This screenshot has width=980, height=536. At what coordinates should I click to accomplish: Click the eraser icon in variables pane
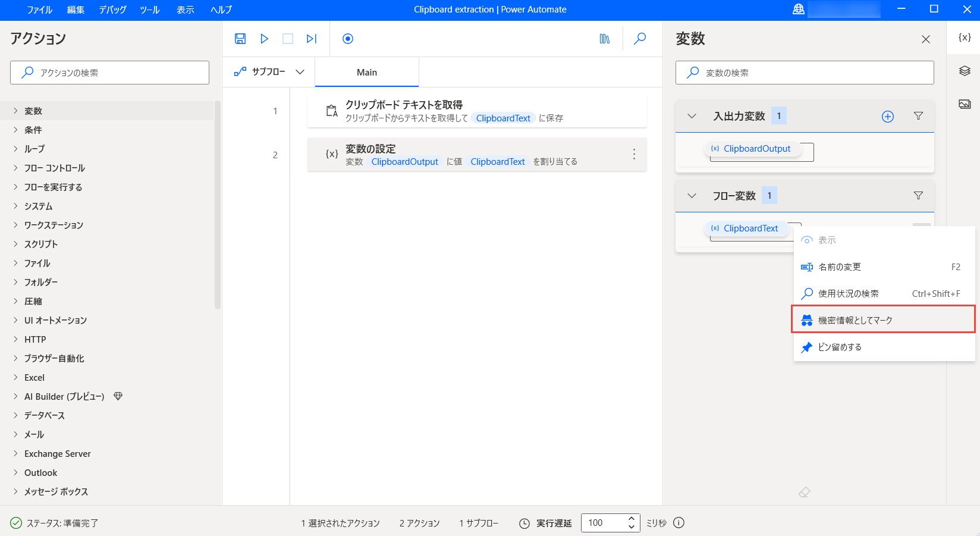click(805, 492)
